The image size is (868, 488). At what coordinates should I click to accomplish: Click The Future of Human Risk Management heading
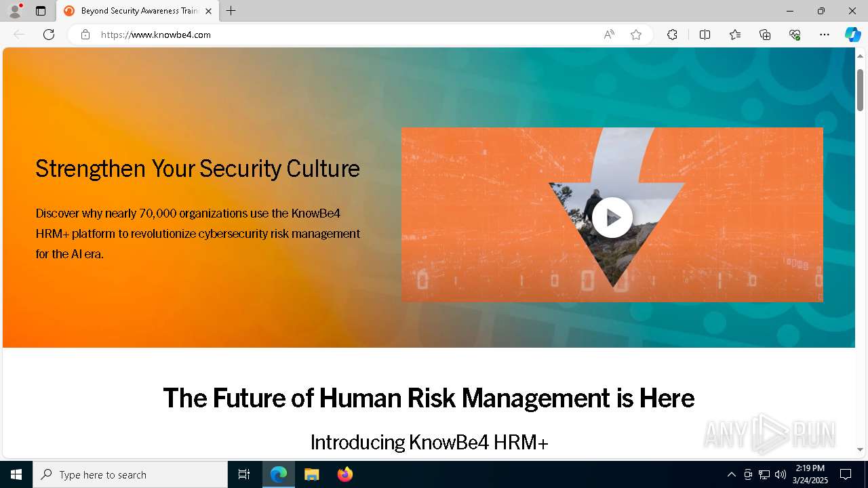429,398
